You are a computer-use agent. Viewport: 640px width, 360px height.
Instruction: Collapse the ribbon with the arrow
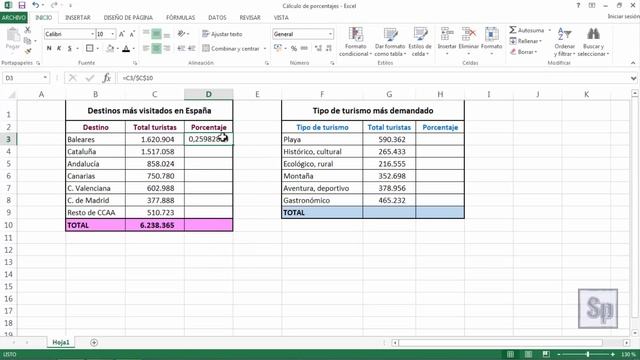point(633,63)
